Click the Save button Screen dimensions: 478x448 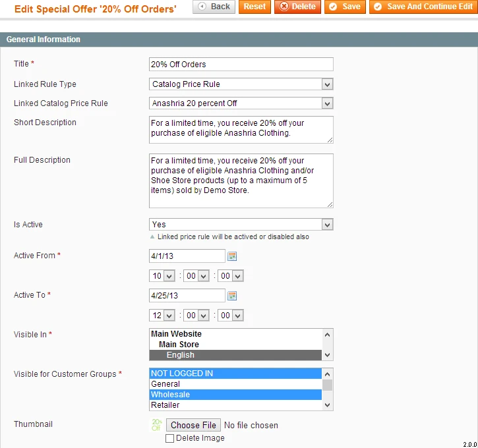345,7
